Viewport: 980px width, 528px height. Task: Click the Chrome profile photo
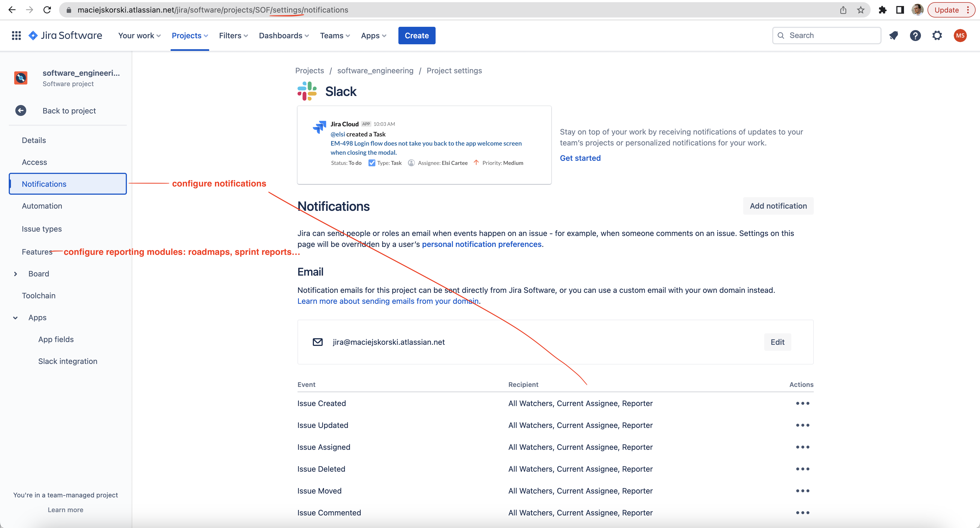click(917, 10)
